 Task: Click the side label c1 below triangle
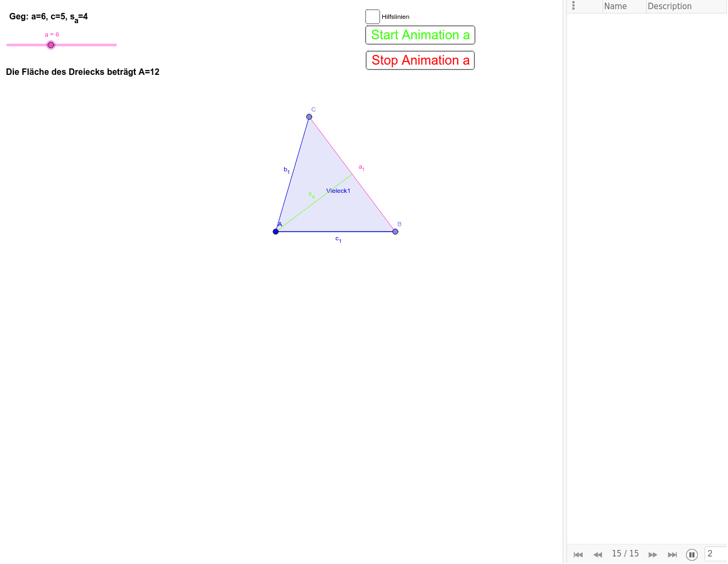338,239
